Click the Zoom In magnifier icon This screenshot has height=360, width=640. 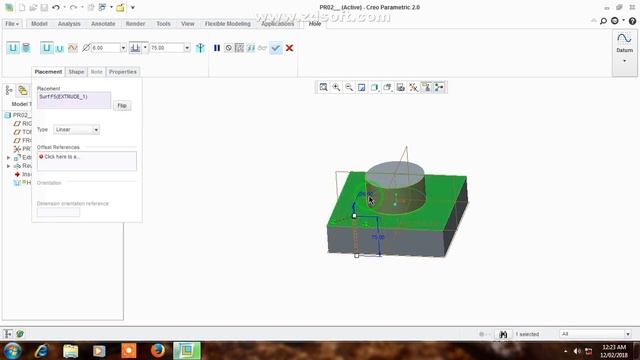[x=336, y=87]
